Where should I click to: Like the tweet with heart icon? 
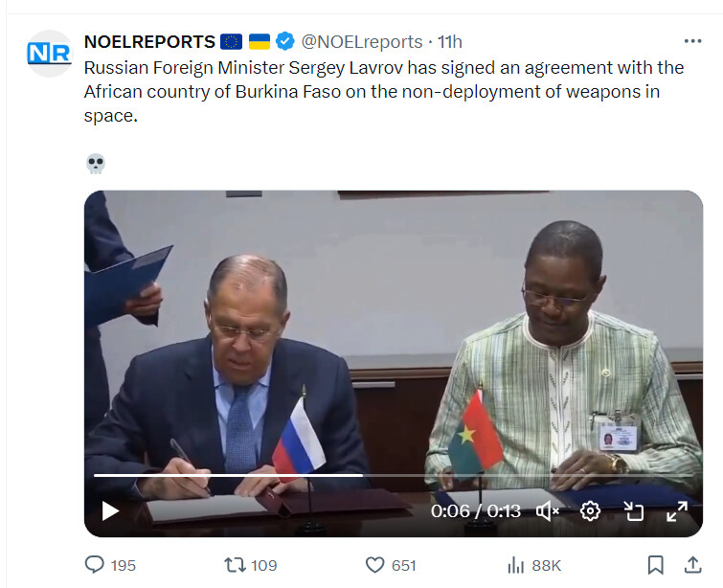[x=375, y=565]
